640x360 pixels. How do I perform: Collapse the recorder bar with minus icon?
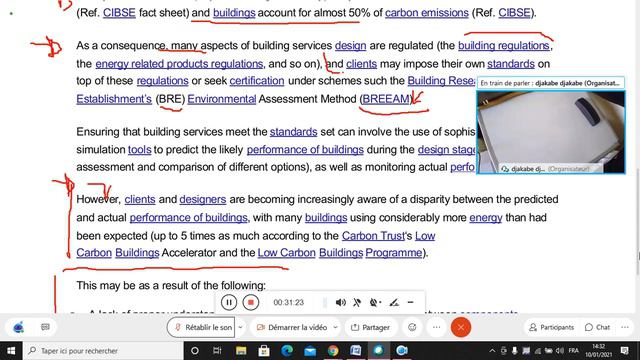tap(411, 302)
